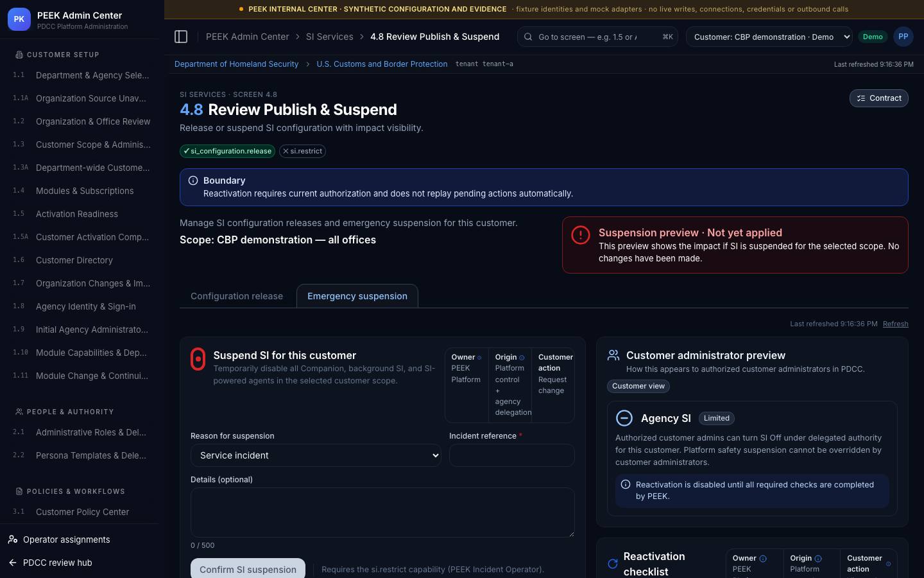Image resolution: width=924 pixels, height=578 pixels.
Task: Open U.S. Customs and Border Protection link
Action: pyautogui.click(x=382, y=64)
